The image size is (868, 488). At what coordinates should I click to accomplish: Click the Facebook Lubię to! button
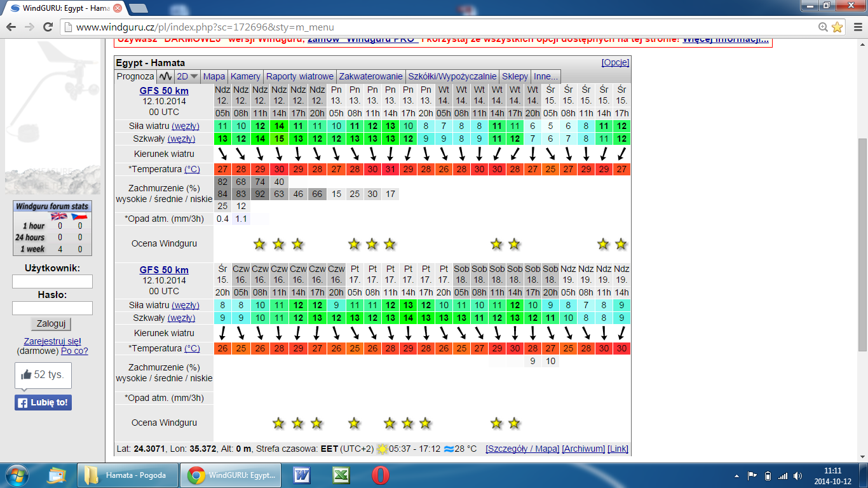coord(43,402)
